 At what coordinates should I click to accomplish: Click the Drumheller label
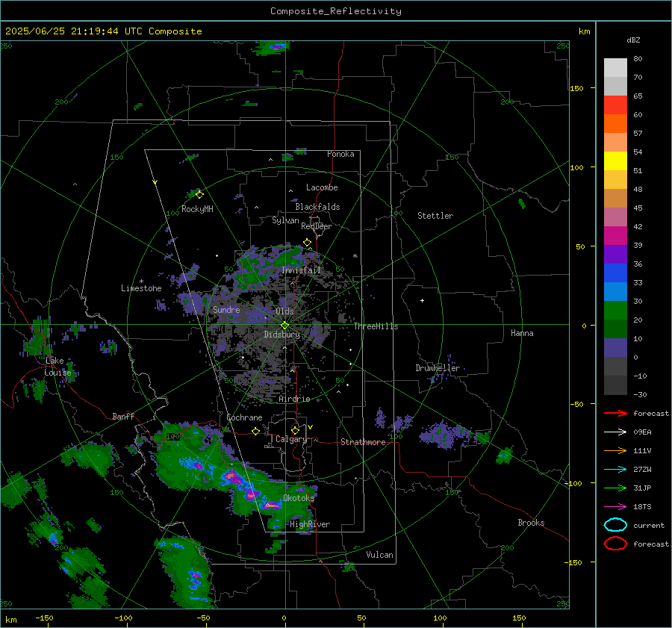(438, 368)
